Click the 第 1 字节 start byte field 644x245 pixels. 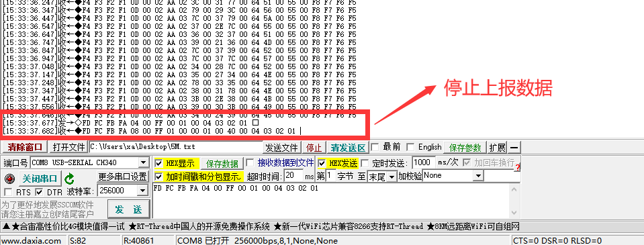(330, 176)
